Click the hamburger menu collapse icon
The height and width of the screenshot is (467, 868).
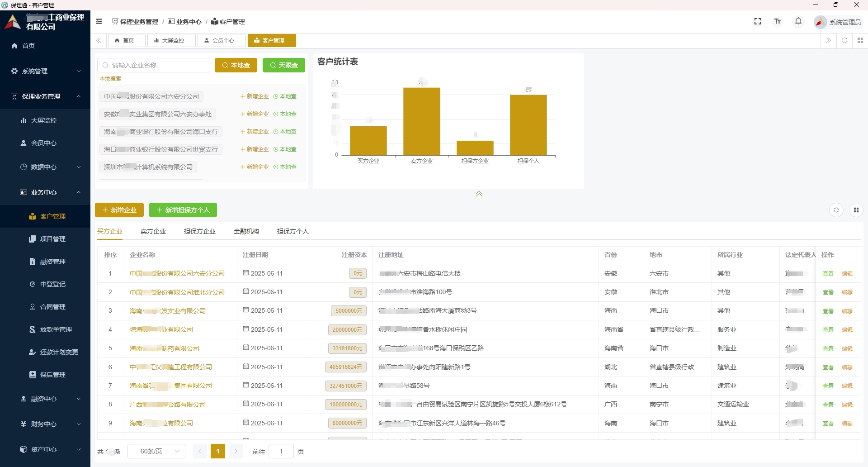[99, 21]
